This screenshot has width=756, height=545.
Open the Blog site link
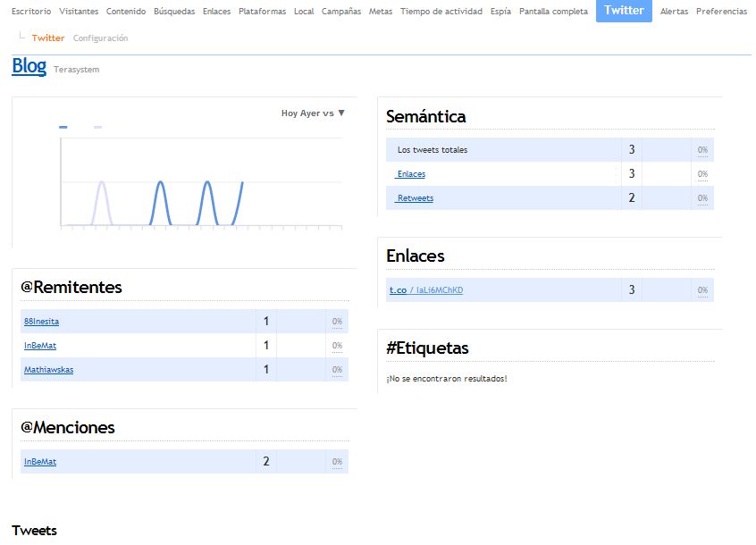tap(27, 66)
